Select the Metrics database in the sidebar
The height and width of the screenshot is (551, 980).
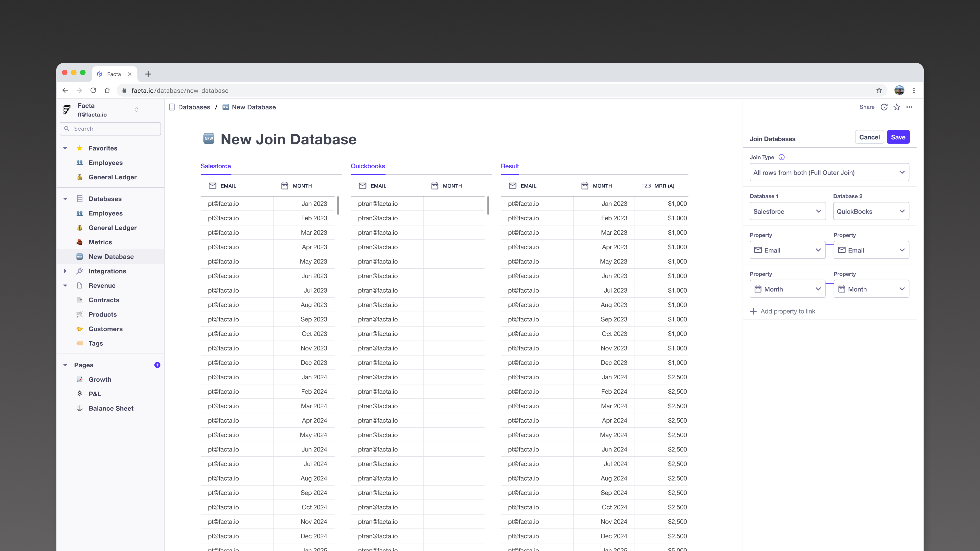click(x=100, y=242)
